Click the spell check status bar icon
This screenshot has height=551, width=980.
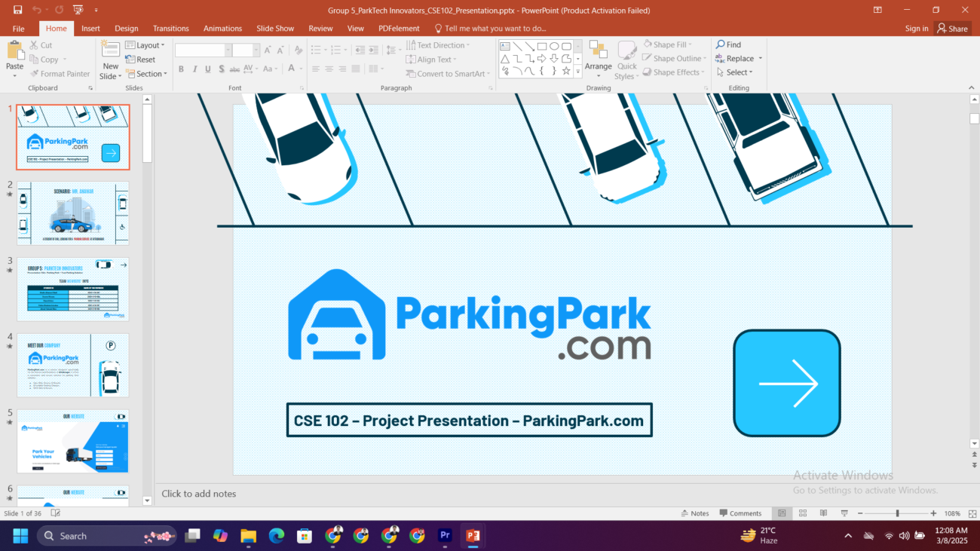point(55,513)
